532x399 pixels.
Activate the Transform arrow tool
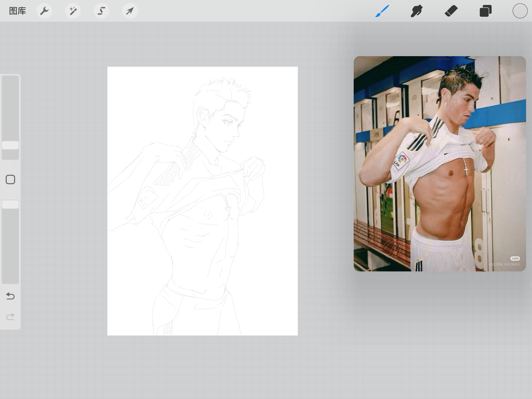130,11
